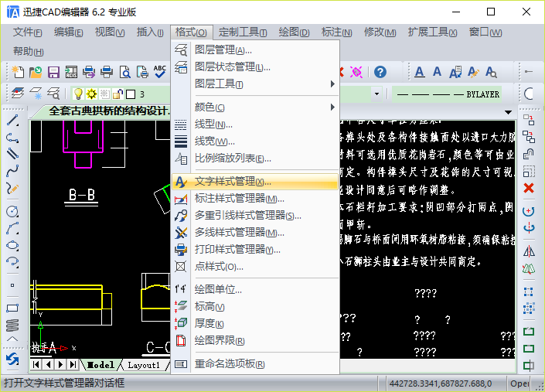Open the 视图 menu
The height and width of the screenshot is (392, 545).
point(110,32)
